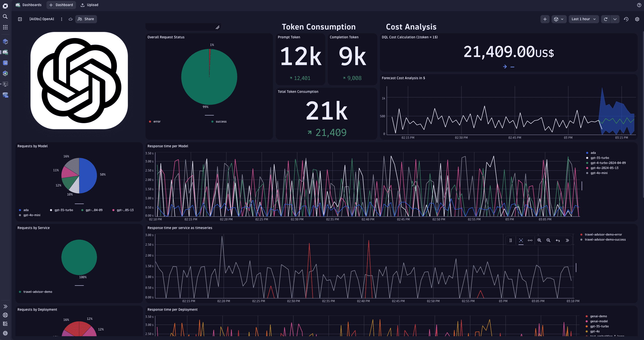Open the cube segments dropdown
This screenshot has height=340, width=644.
pyautogui.click(x=559, y=19)
